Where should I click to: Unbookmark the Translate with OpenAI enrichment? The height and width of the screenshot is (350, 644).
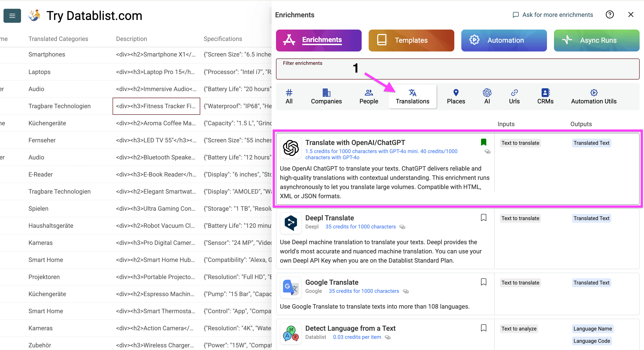pos(484,142)
